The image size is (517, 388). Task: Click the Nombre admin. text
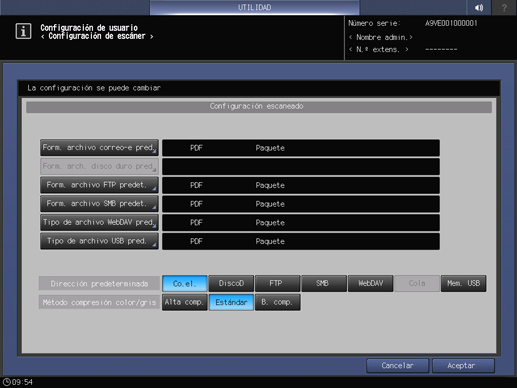click(x=381, y=37)
